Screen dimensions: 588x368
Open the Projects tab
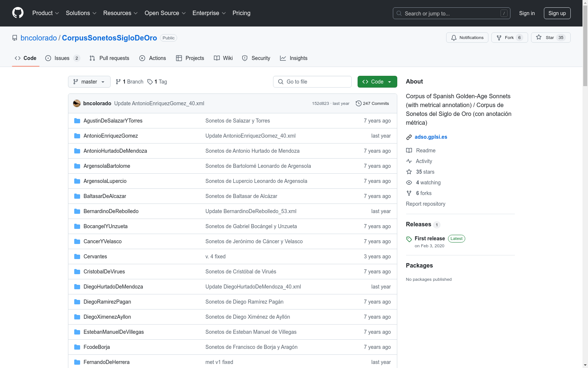click(190, 58)
